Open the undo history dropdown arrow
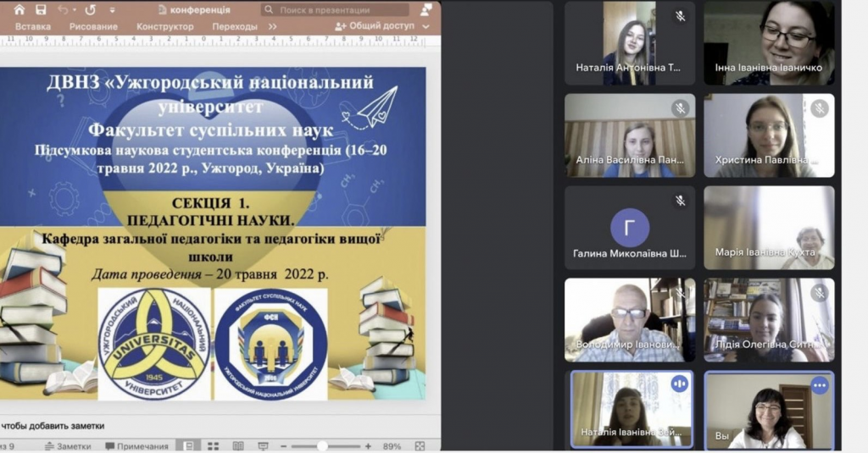Image resolution: width=868 pixels, height=453 pixels. (75, 10)
